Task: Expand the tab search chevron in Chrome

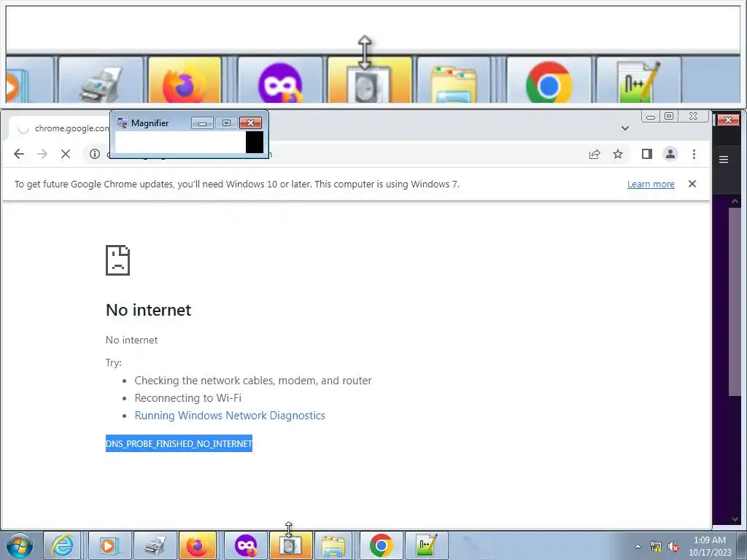Action: click(x=625, y=128)
